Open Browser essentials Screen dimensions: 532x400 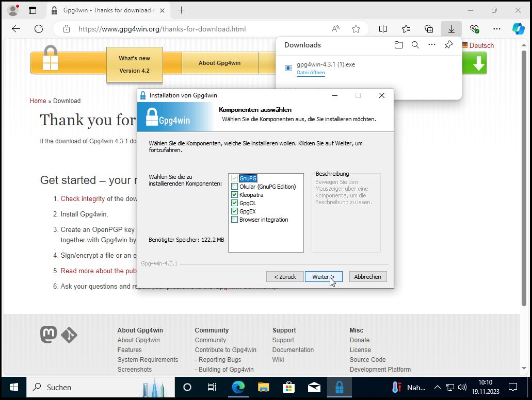tap(474, 29)
